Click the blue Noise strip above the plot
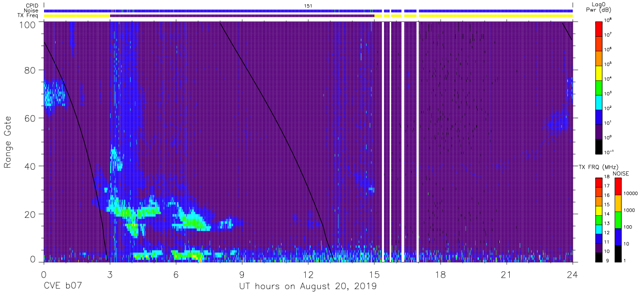This screenshot has height=297, width=644. [308, 10]
